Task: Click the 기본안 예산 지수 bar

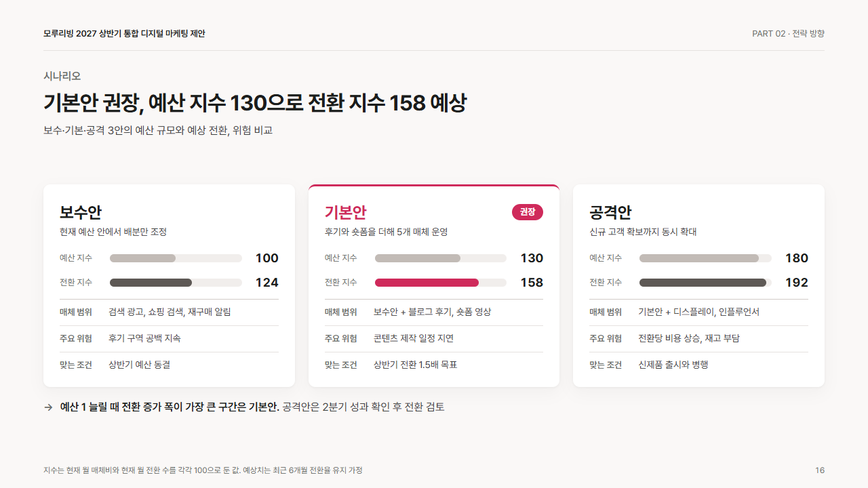Action: pos(441,258)
